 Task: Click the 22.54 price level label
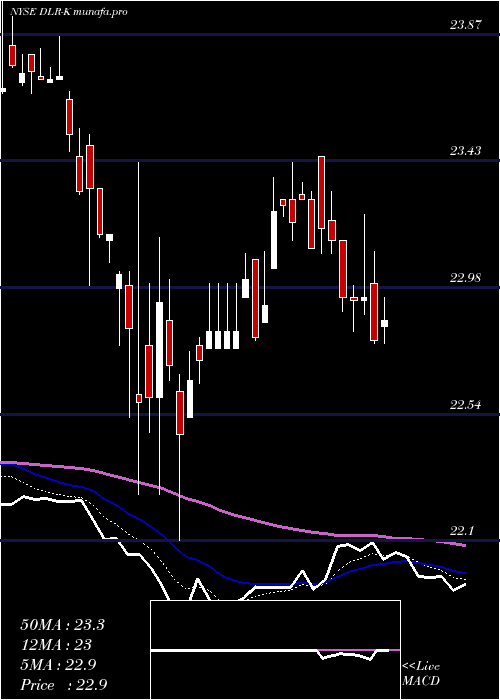(x=466, y=405)
